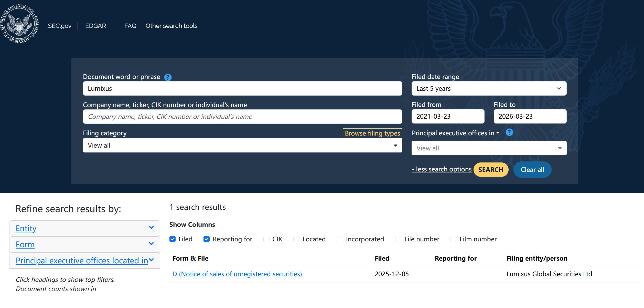Click the 2025-12-05 filed date cell

pos(392,274)
